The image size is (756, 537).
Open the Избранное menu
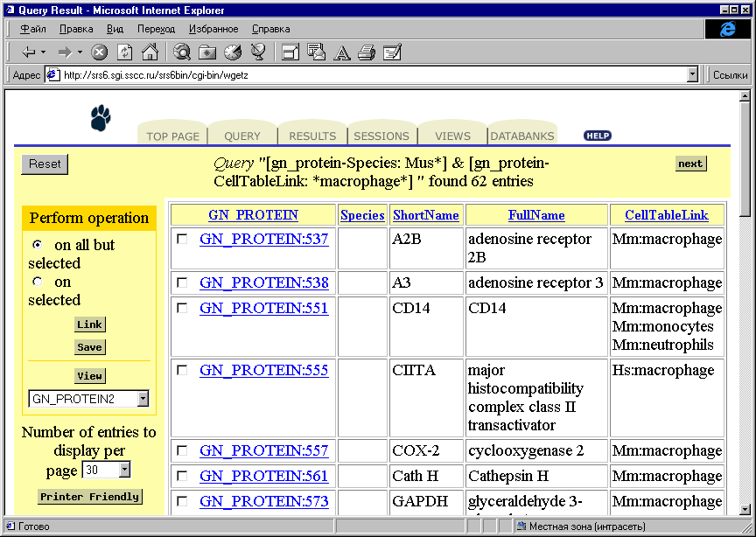(x=213, y=29)
